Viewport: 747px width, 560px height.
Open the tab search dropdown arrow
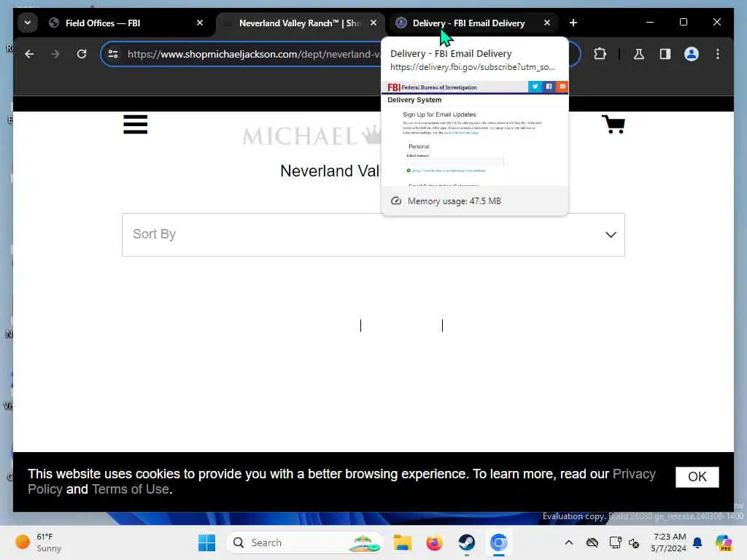[28, 23]
